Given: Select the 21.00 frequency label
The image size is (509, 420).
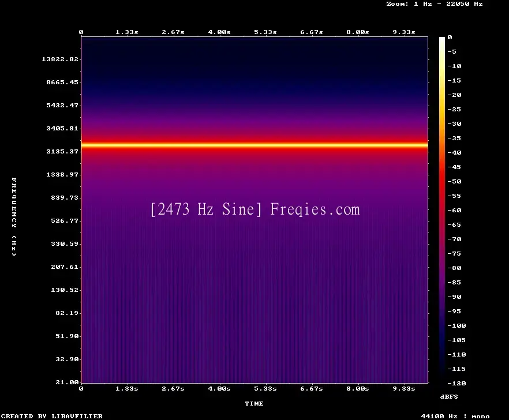Looking at the screenshot, I should coord(67,382).
